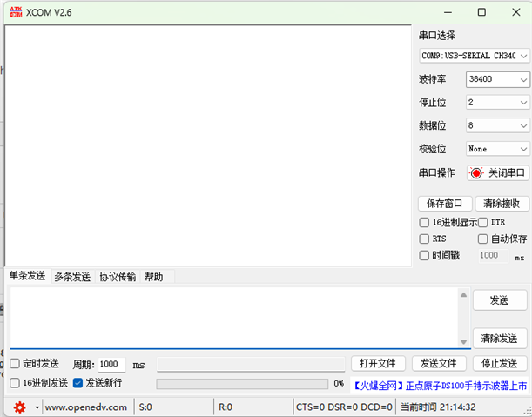The height and width of the screenshot is (417, 532).
Task: Close the XCOM V2.6 window
Action: [x=516, y=12]
